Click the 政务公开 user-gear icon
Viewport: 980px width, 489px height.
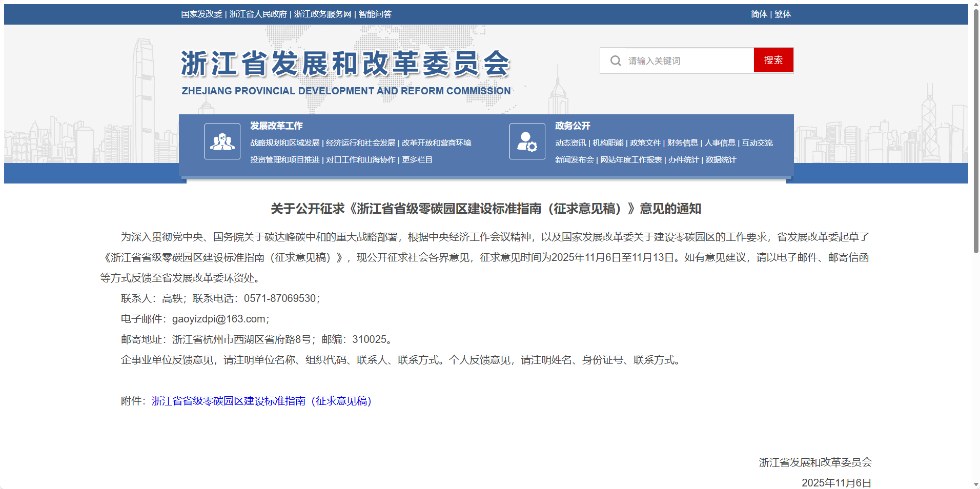point(527,141)
